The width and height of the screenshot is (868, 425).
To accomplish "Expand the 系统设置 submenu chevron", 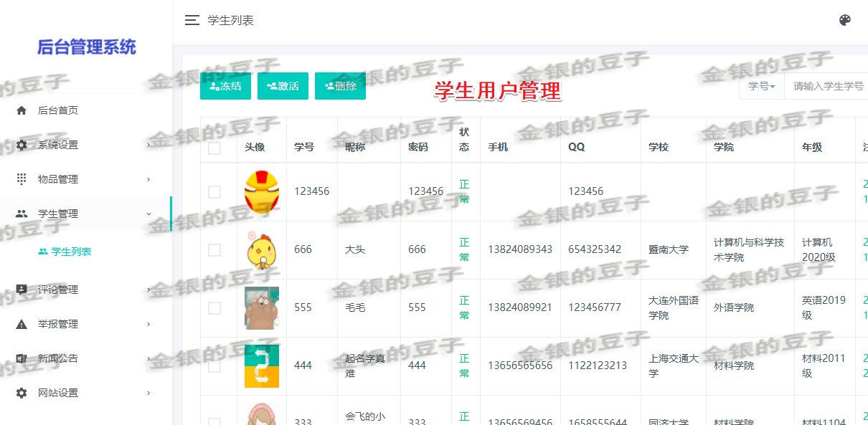I will 148,145.
